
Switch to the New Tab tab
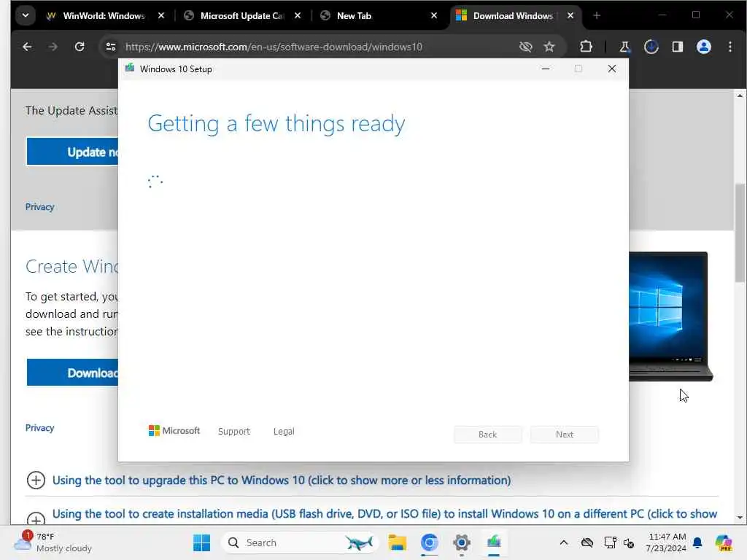(379, 16)
